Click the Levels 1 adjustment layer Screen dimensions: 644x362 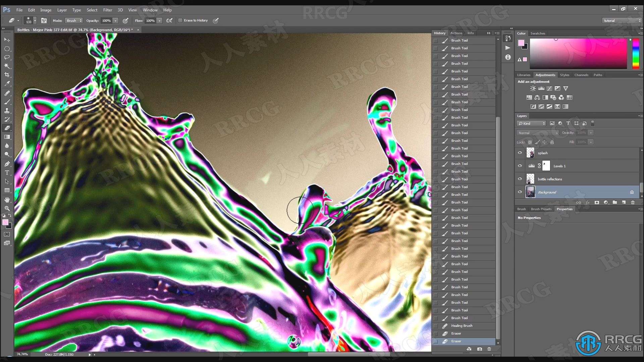(559, 166)
